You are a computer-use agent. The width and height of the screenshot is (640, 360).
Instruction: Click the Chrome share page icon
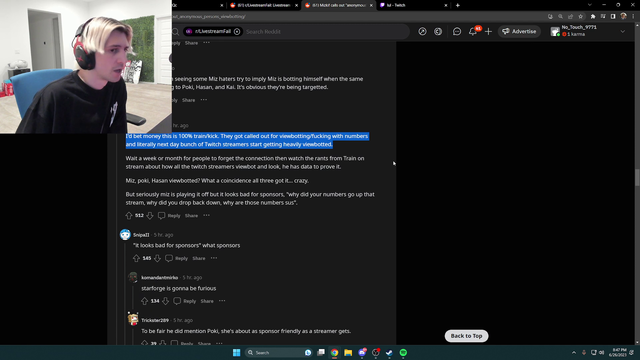(x=570, y=16)
